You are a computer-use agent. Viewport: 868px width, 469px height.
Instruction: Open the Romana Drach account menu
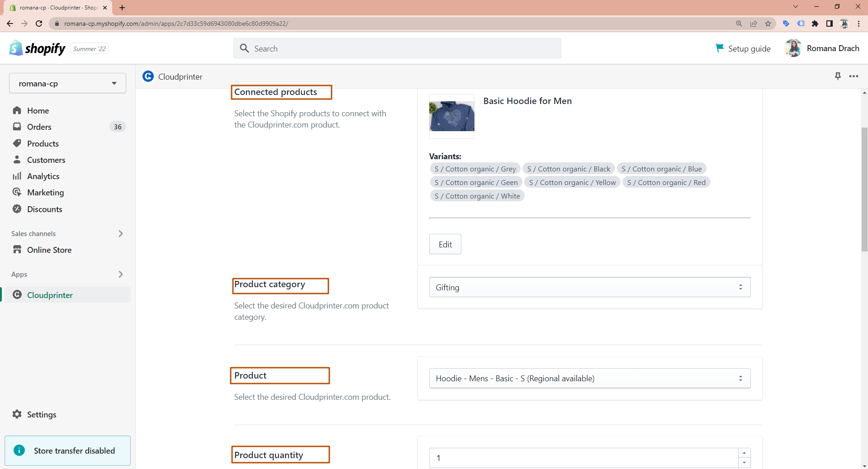(x=822, y=48)
